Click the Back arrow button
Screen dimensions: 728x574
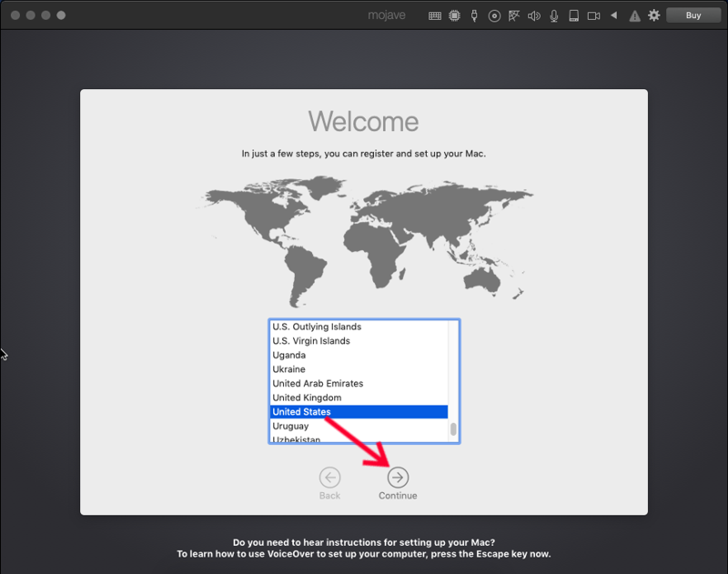pos(329,478)
